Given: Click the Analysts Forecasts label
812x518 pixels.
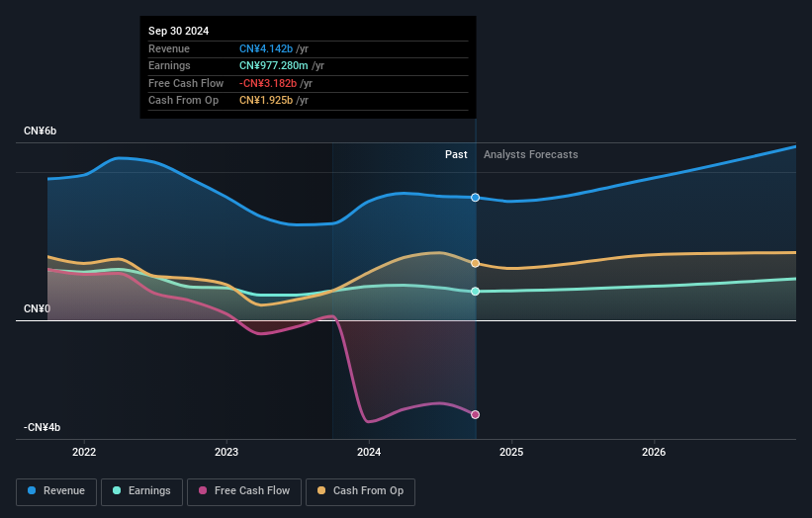Looking at the screenshot, I should click(531, 155).
